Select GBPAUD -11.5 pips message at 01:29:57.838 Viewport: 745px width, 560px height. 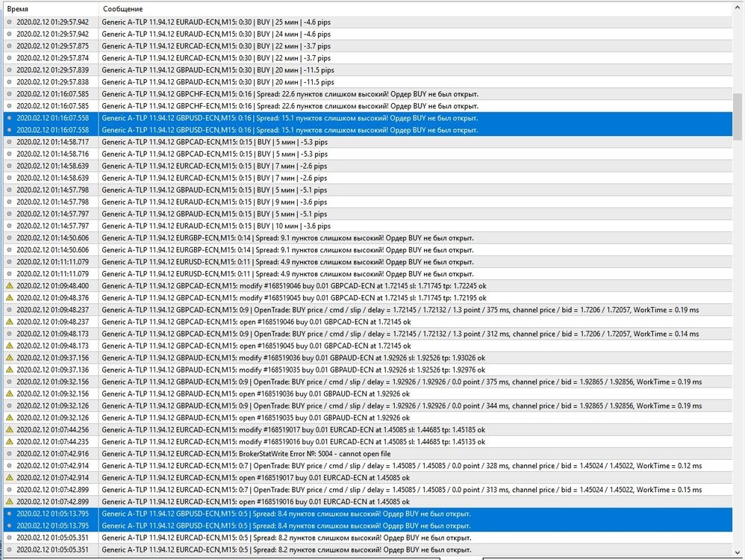tap(218, 82)
